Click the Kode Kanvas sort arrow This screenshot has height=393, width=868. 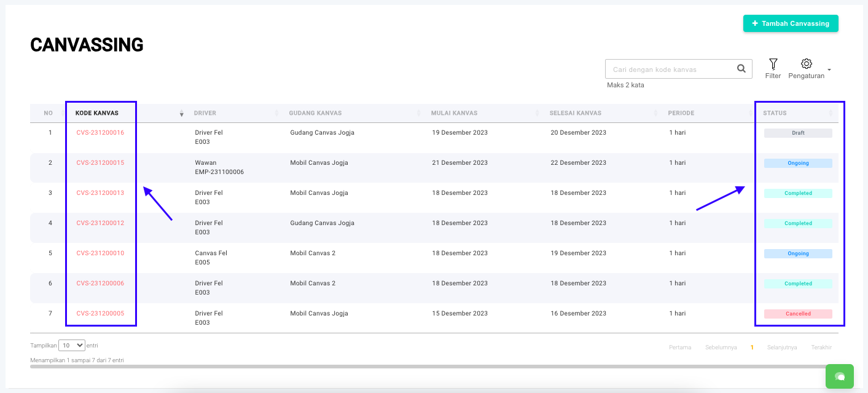[181, 114]
